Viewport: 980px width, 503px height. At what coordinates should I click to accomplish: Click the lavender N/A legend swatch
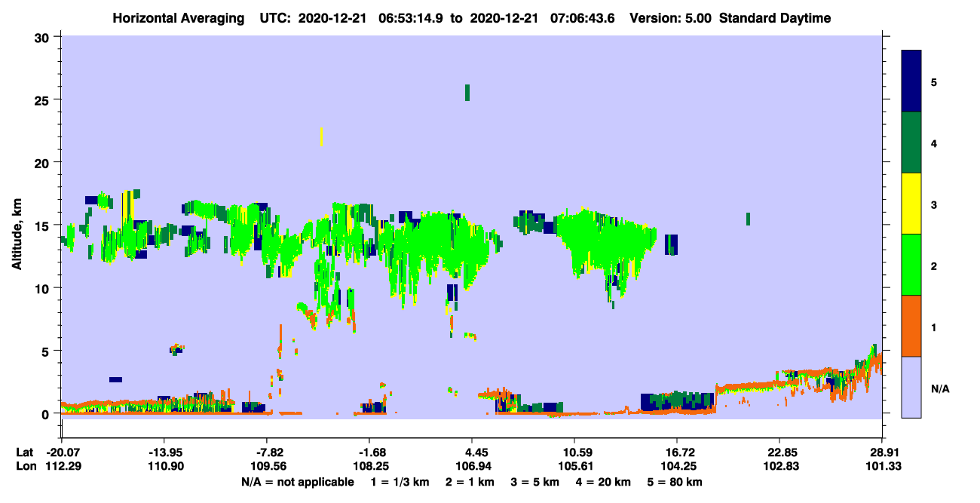click(x=911, y=387)
